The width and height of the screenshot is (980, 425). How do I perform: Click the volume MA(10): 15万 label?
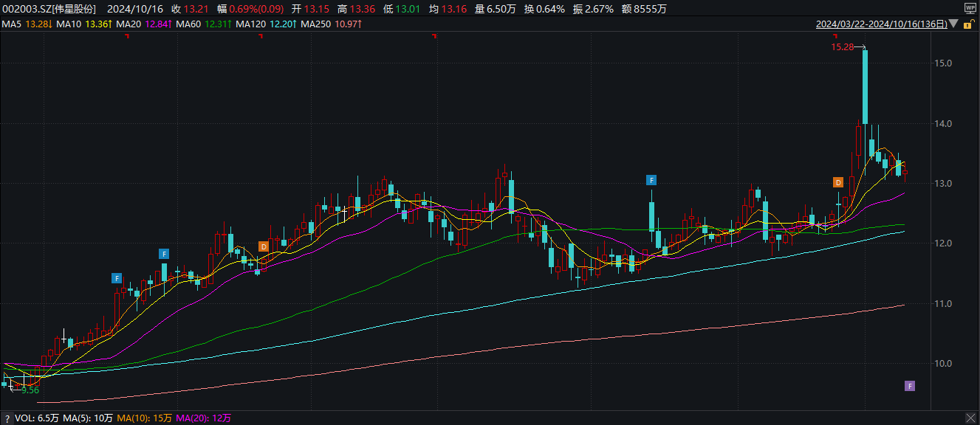[x=145, y=418]
